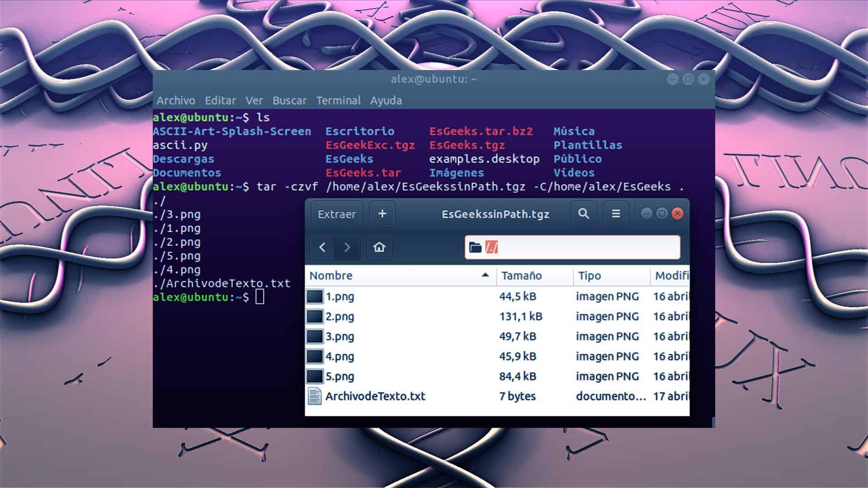The height and width of the screenshot is (488, 868).
Task: Open the Buscar menu
Action: (x=290, y=100)
